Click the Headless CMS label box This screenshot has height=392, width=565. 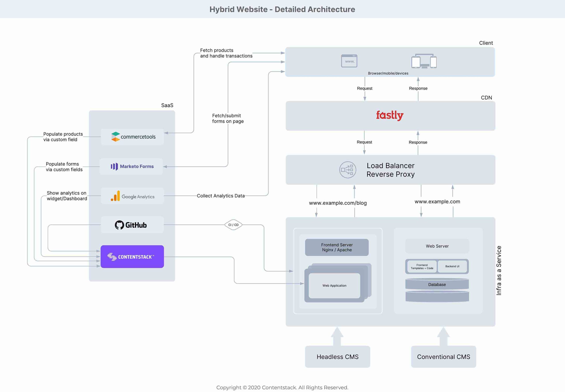pyautogui.click(x=337, y=357)
